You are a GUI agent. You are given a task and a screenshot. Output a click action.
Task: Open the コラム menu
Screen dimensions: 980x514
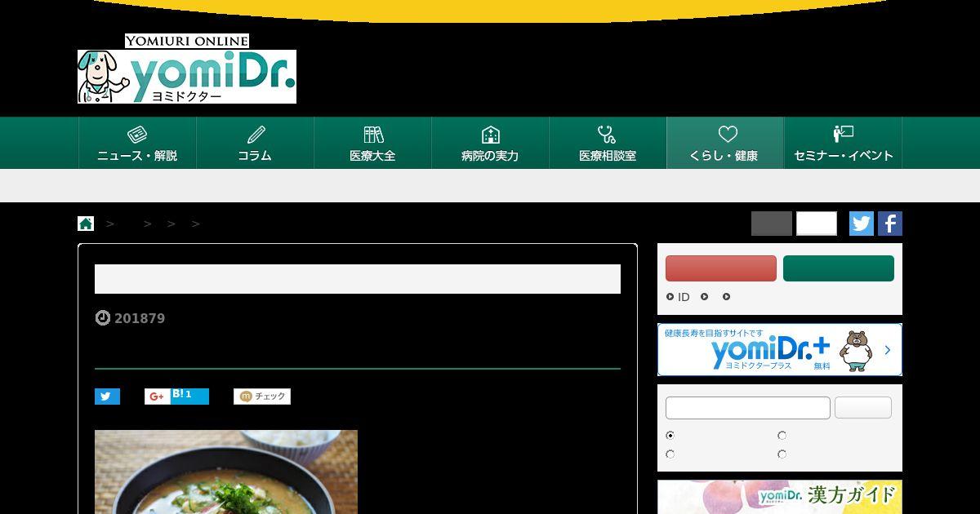tap(255, 143)
